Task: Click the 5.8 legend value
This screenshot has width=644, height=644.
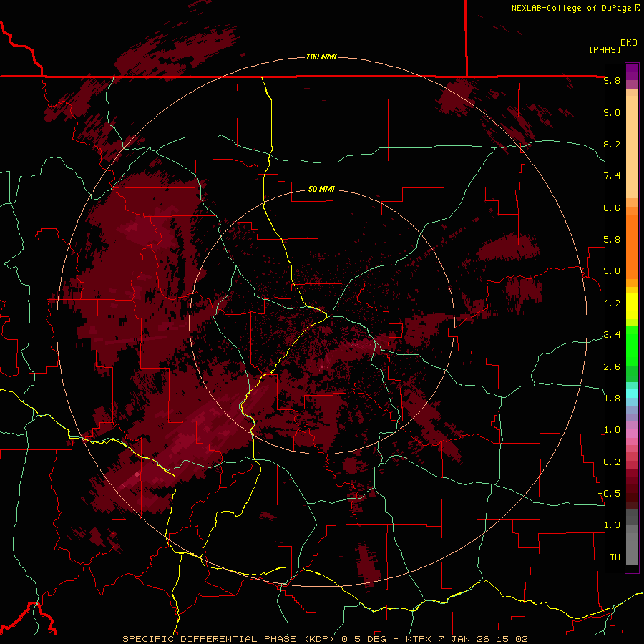Action: [x=612, y=240]
